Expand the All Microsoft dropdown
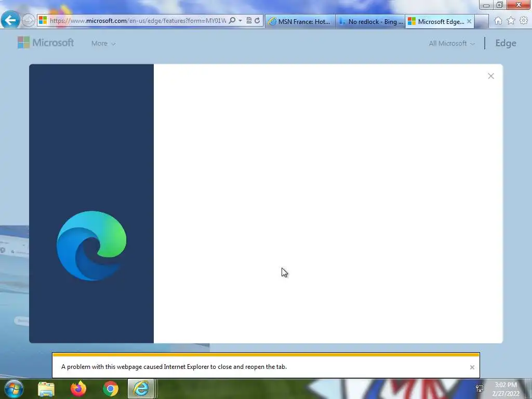This screenshot has width=532, height=399. [451, 44]
